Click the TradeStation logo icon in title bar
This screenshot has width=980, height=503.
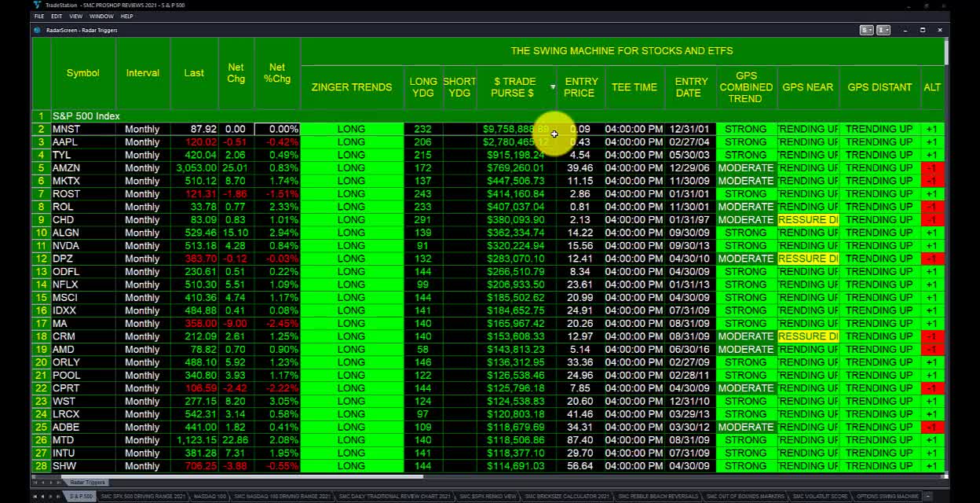point(37,5)
